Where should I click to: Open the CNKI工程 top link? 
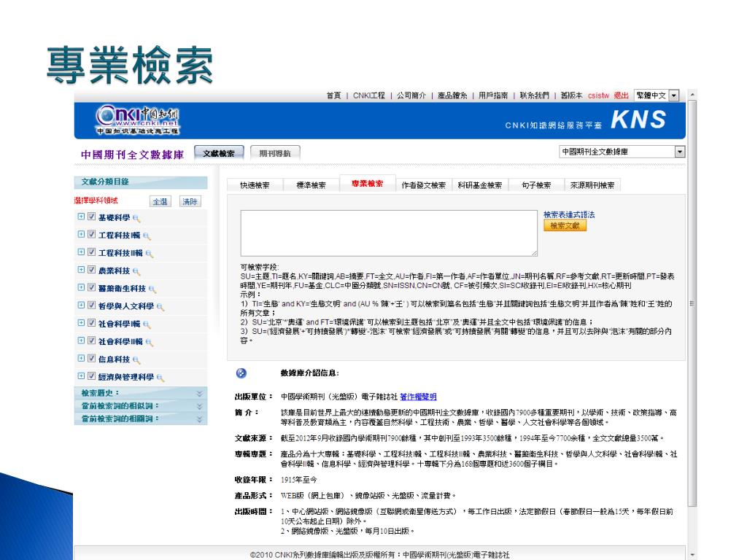pos(368,96)
